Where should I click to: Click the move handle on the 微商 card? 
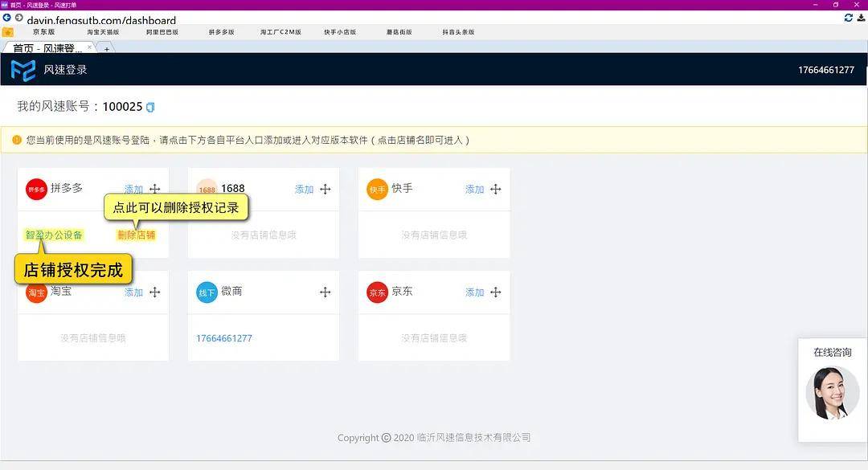(x=325, y=292)
